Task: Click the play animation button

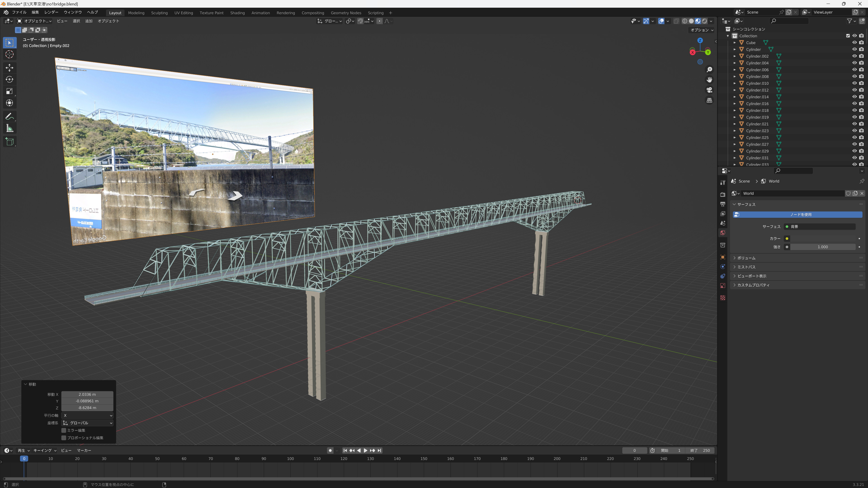Action: click(365, 450)
